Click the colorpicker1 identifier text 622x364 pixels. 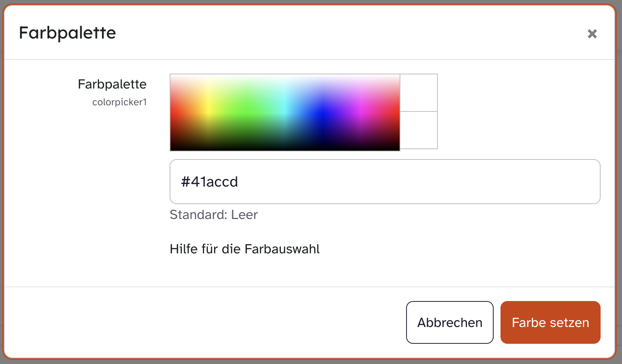[x=119, y=102]
